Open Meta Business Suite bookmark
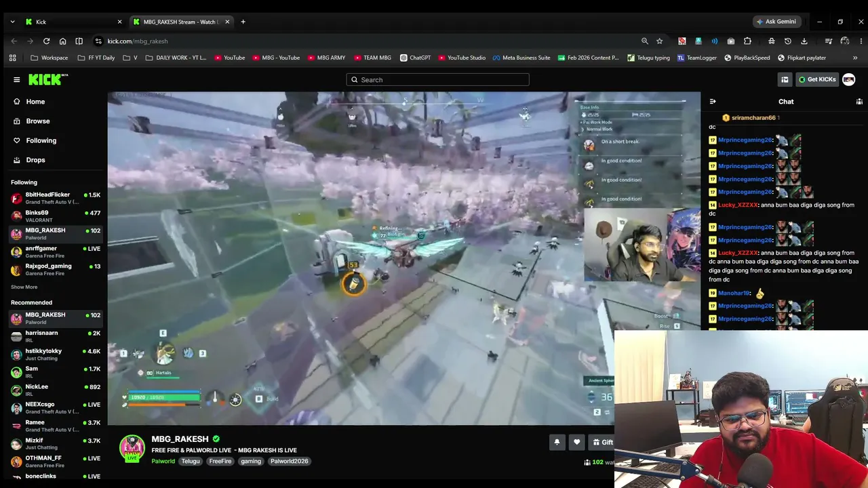The image size is (868, 488). click(x=521, y=58)
